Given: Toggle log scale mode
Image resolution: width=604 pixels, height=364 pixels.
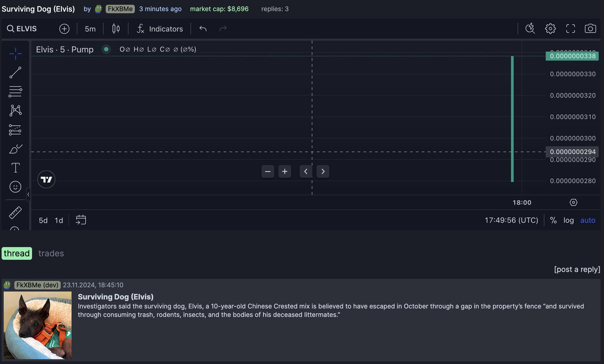Looking at the screenshot, I should point(569,220).
